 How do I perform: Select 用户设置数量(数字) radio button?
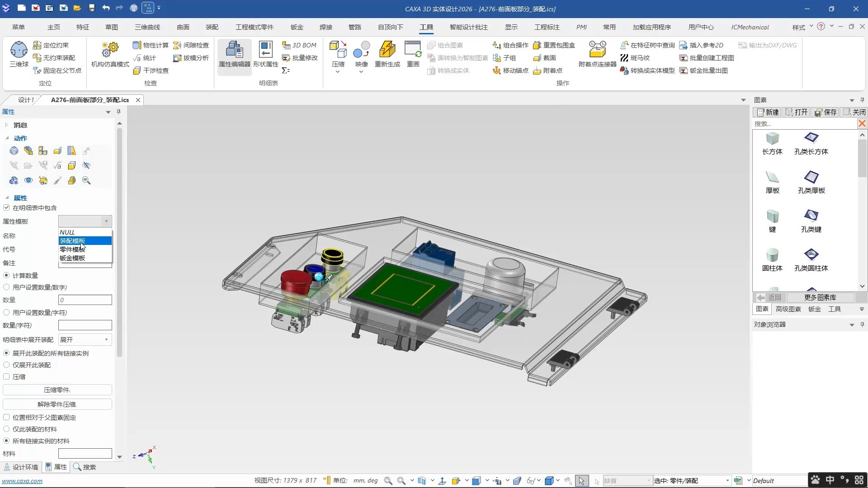tap(7, 287)
